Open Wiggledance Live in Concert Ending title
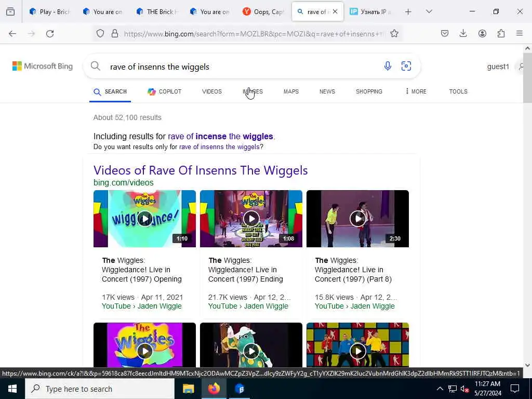 click(x=246, y=270)
